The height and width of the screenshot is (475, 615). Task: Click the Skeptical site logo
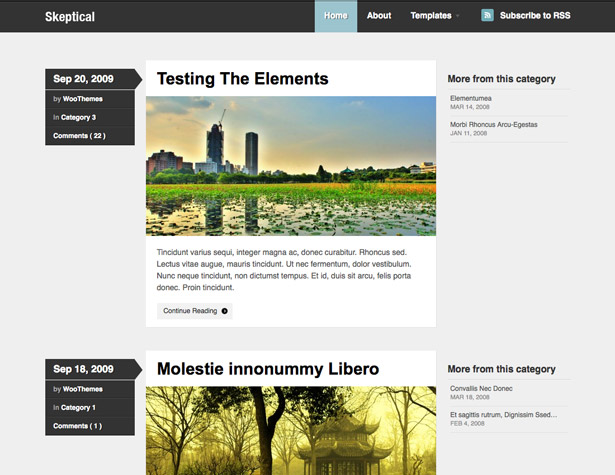tap(70, 17)
